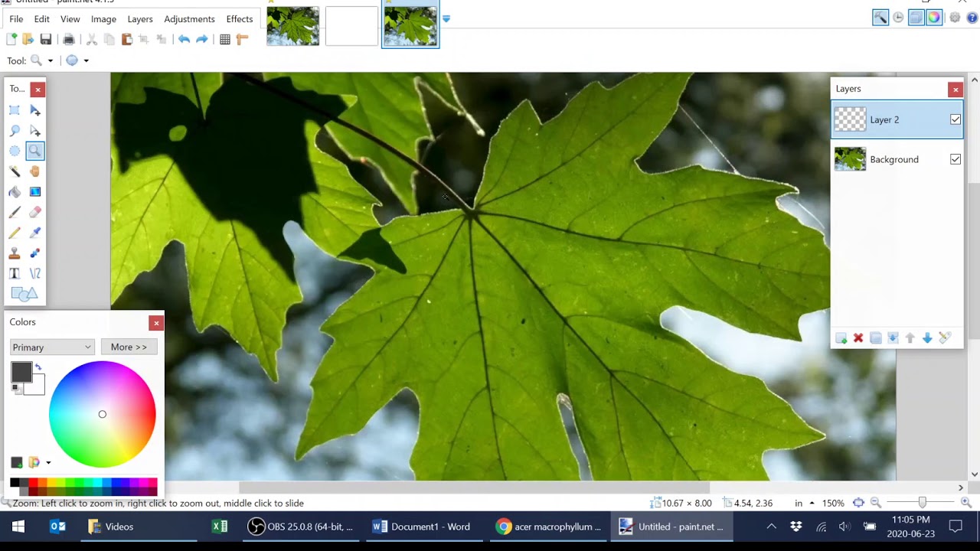Open Settings gear in top toolbar

point(955,18)
